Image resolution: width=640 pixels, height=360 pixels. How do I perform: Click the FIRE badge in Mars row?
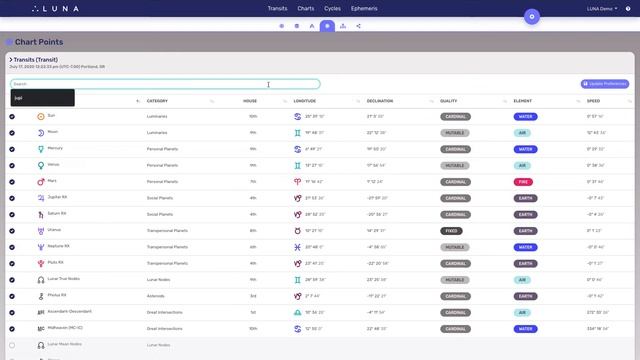point(523,182)
